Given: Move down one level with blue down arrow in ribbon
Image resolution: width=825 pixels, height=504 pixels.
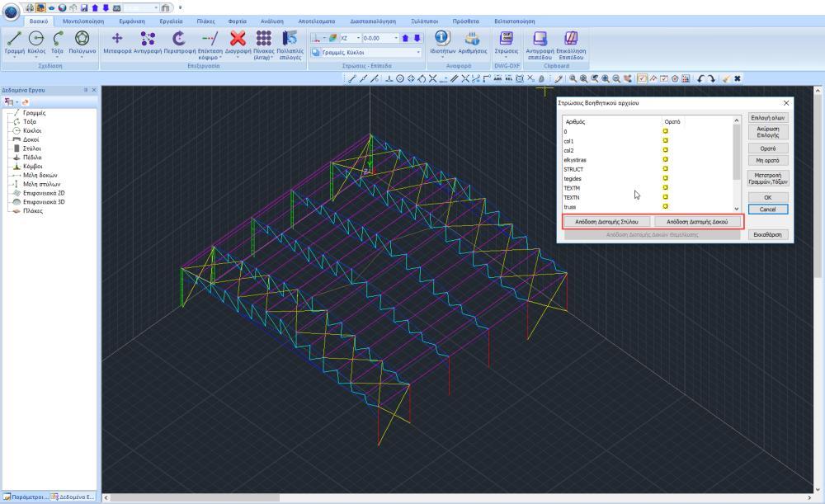Looking at the screenshot, I should coord(417,38).
